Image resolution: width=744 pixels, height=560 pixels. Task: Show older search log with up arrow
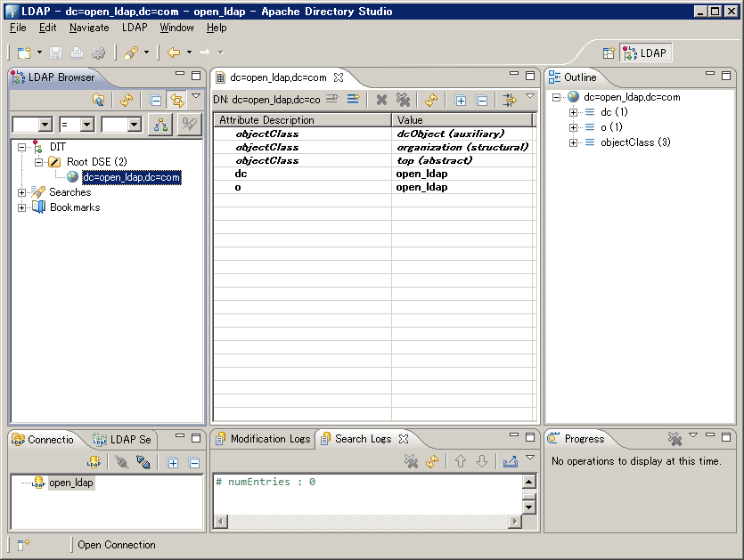point(461,461)
